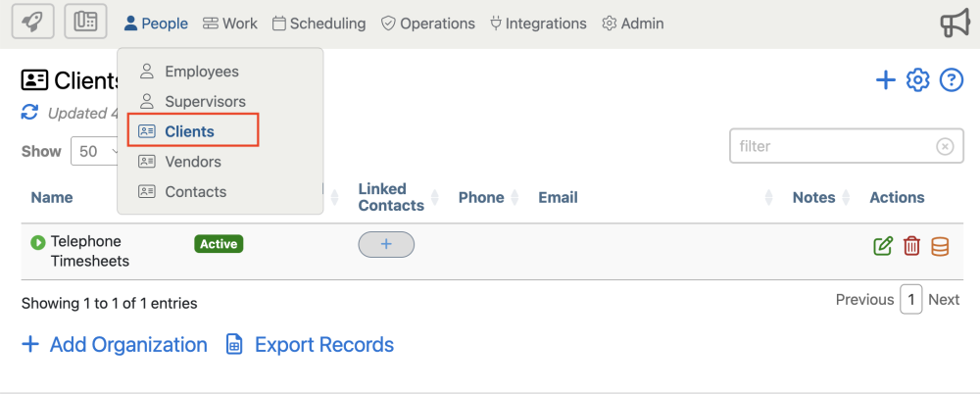Viewport: 980px width, 395px height.
Task: Click the rocket launch icon button
Action: [x=32, y=22]
